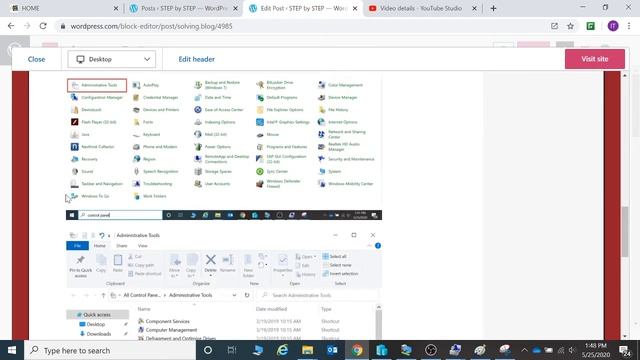Open the OneDrive cloud tray icon
The image size is (640, 360).
pyautogui.click(x=536, y=350)
